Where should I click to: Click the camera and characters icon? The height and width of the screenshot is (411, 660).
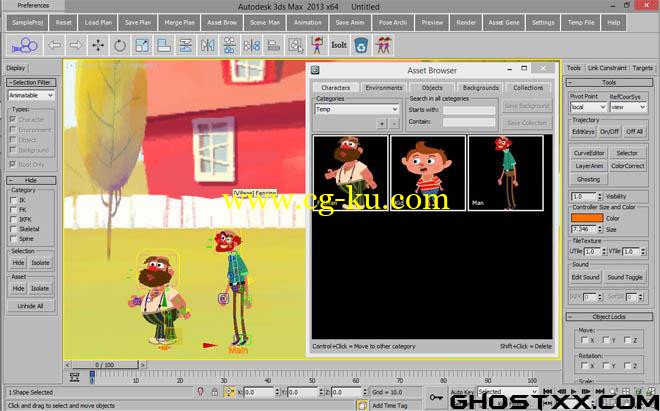[24, 45]
